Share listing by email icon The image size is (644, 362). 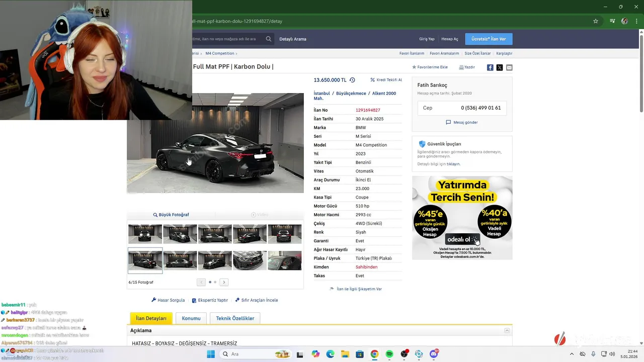pyautogui.click(x=509, y=67)
